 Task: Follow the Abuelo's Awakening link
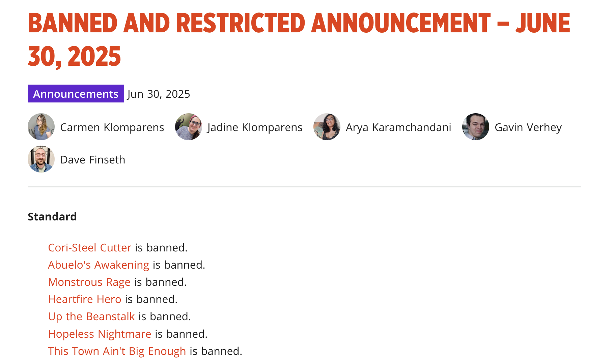click(x=99, y=265)
